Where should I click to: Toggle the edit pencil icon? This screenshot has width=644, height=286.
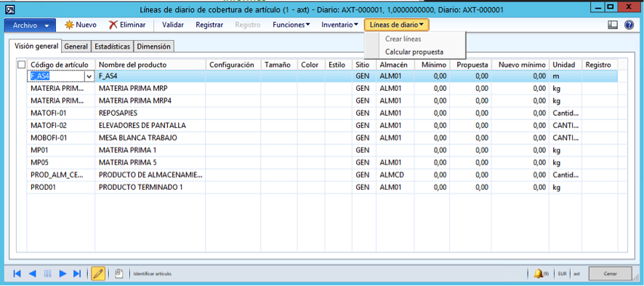tap(98, 273)
